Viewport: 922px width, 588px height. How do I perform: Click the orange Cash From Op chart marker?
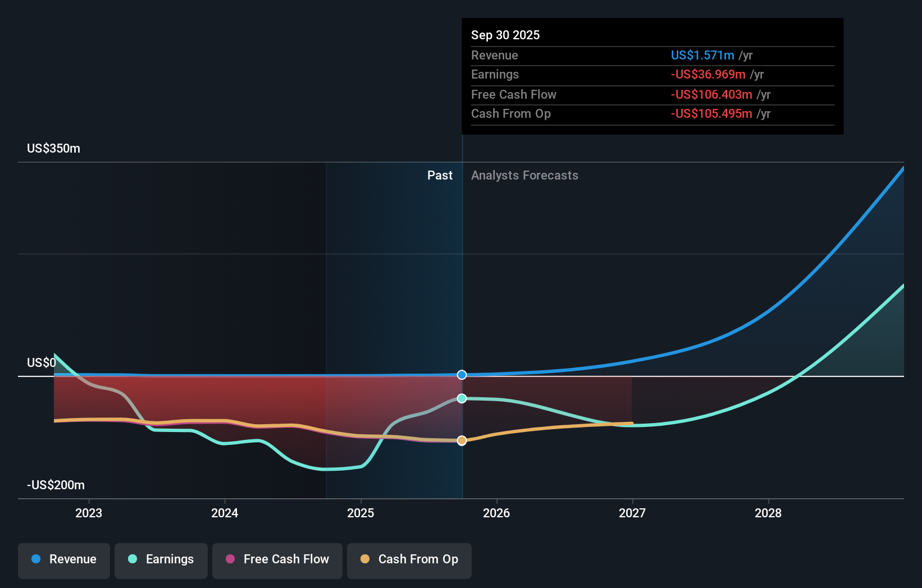coord(462,440)
